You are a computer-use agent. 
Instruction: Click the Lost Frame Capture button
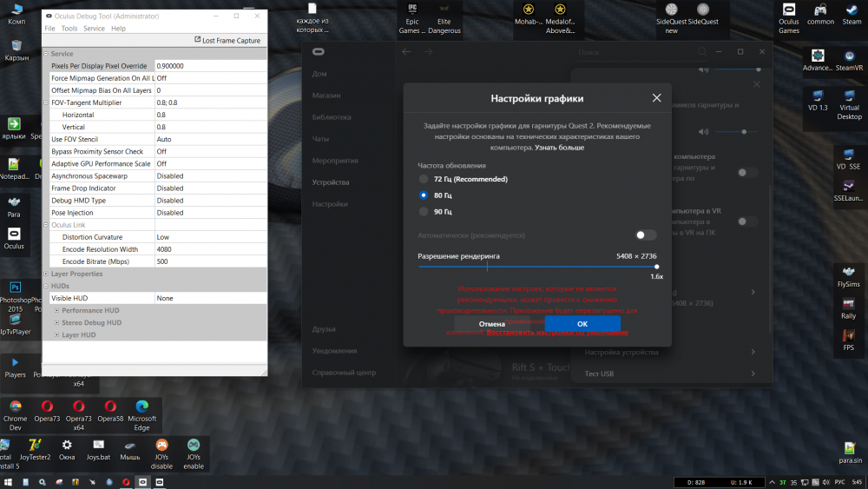[x=227, y=41]
